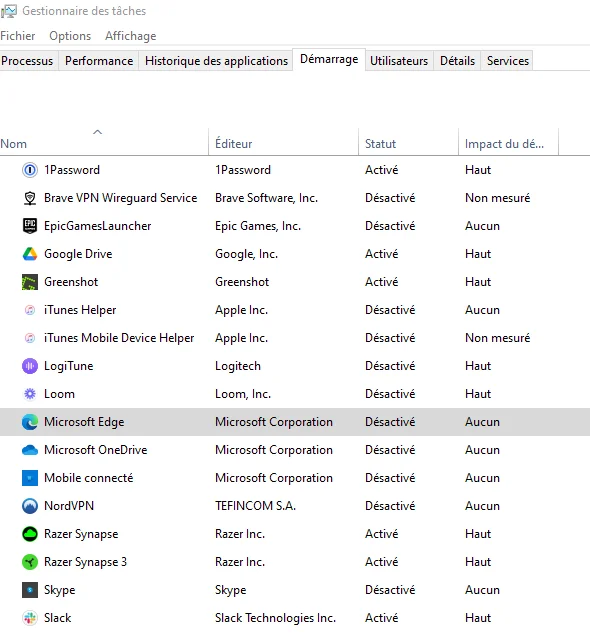
Task: Click the Loom, Inc. publisher cell
Action: [x=243, y=394]
